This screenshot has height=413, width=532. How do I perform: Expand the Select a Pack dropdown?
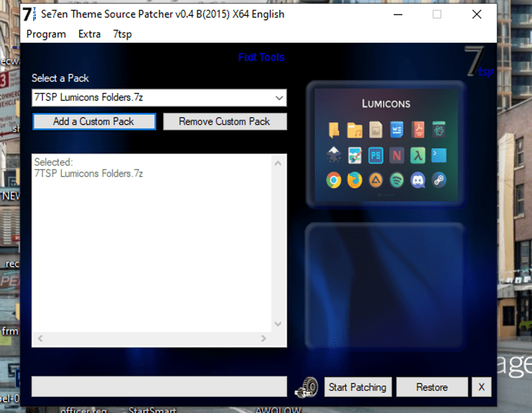click(x=279, y=98)
